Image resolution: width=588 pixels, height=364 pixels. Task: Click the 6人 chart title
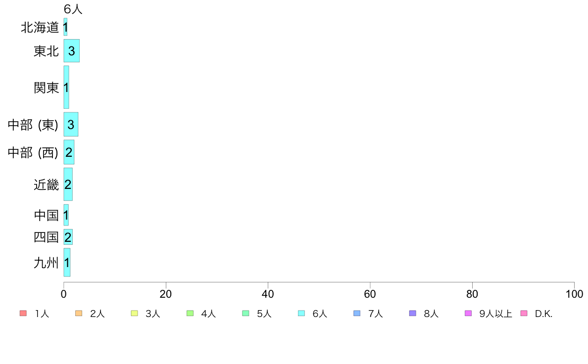click(73, 9)
